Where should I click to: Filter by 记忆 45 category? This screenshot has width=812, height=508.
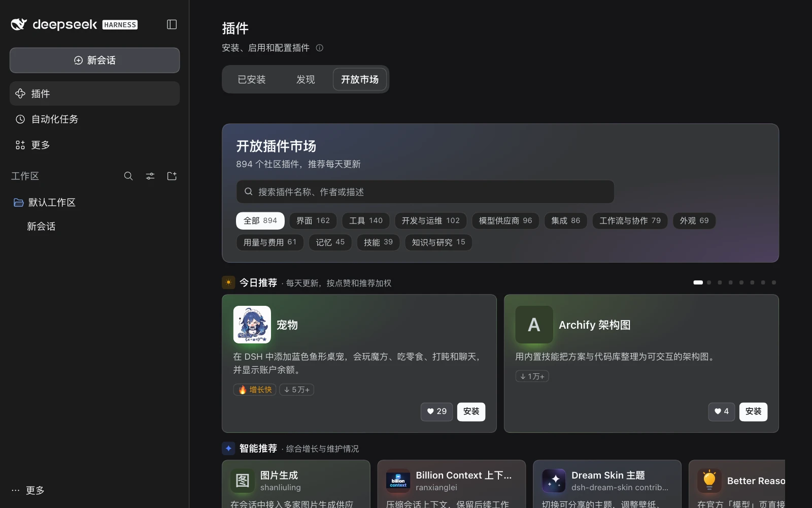[330, 242]
